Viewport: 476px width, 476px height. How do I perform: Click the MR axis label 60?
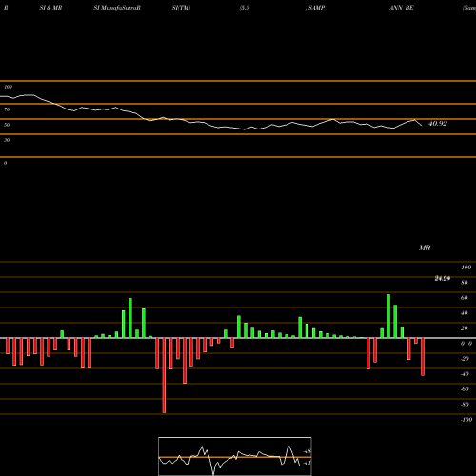click(x=465, y=298)
